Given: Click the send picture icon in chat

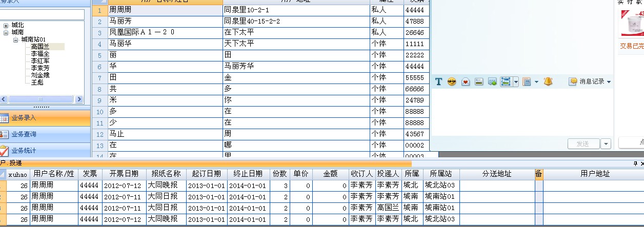Looking at the screenshot, I should click(x=478, y=81).
